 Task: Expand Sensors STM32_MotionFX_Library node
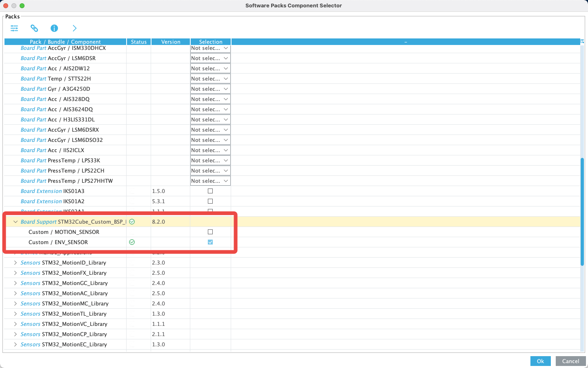pyautogui.click(x=16, y=273)
